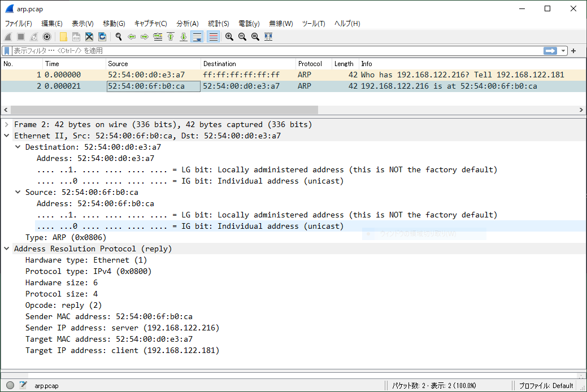Click the packet list horizontal scrollbar thumb

coord(164,110)
